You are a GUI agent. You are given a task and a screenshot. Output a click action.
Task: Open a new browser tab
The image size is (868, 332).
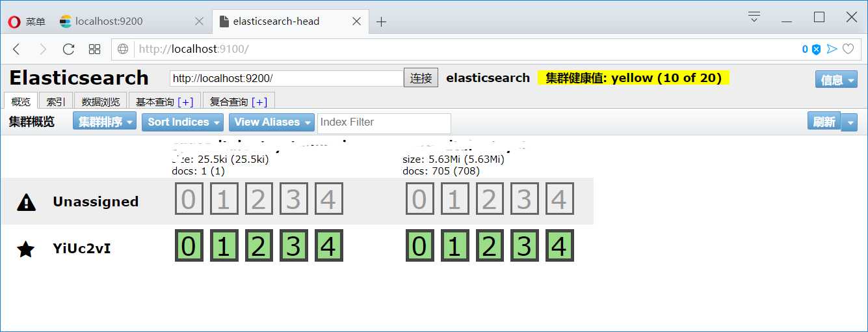382,21
